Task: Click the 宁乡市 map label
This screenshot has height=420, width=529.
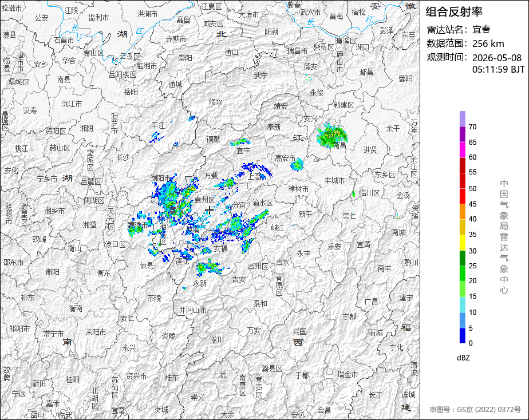Action: [x=47, y=179]
